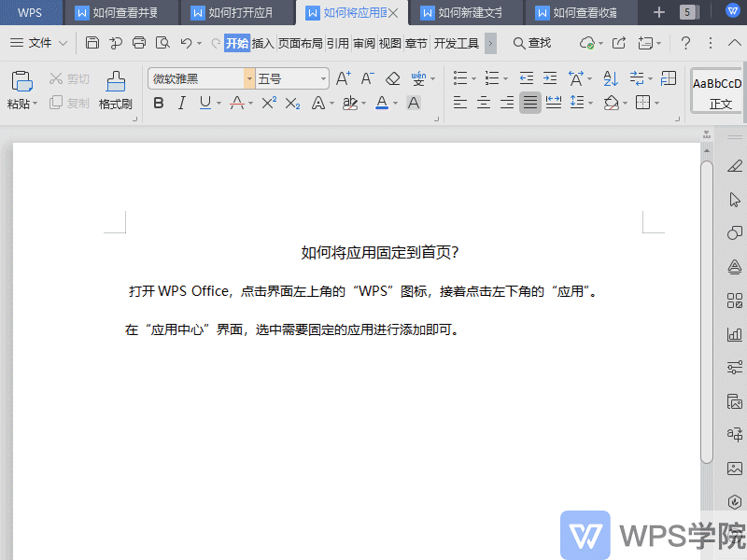
Task: Select the 正文 style preview
Action: 717,91
